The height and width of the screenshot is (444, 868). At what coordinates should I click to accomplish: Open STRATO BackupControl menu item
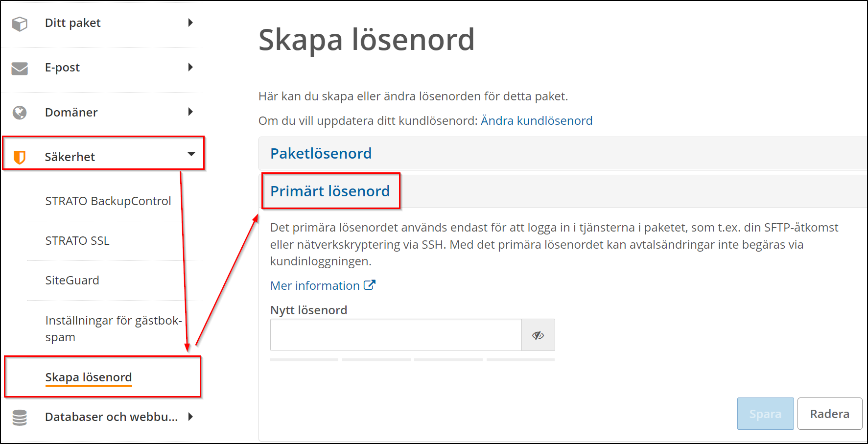click(x=108, y=201)
